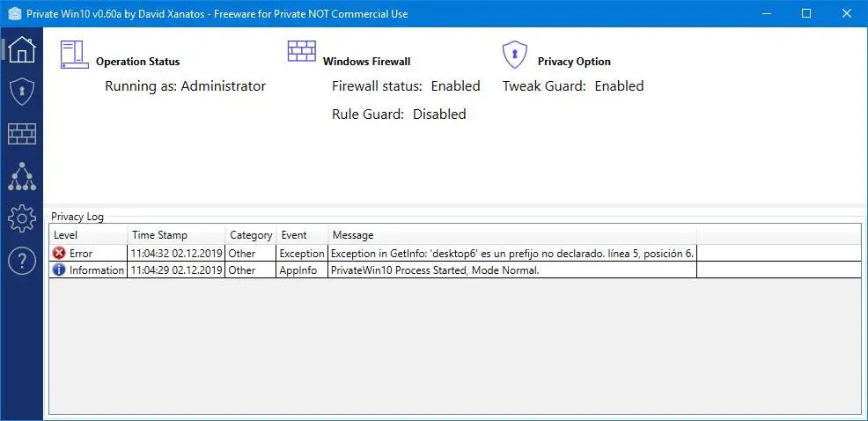Click the app icon in title bar
The image size is (868, 421).
[x=15, y=13]
